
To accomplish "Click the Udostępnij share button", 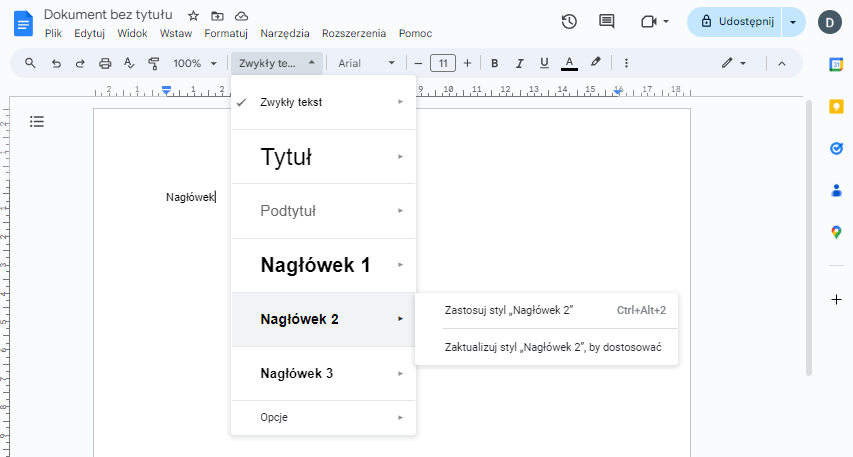I will click(737, 21).
